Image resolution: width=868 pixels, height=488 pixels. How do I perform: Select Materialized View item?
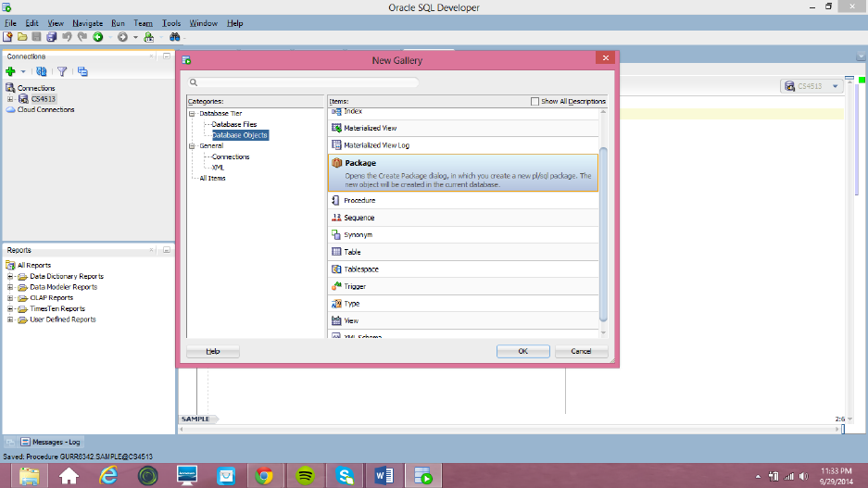click(463, 129)
